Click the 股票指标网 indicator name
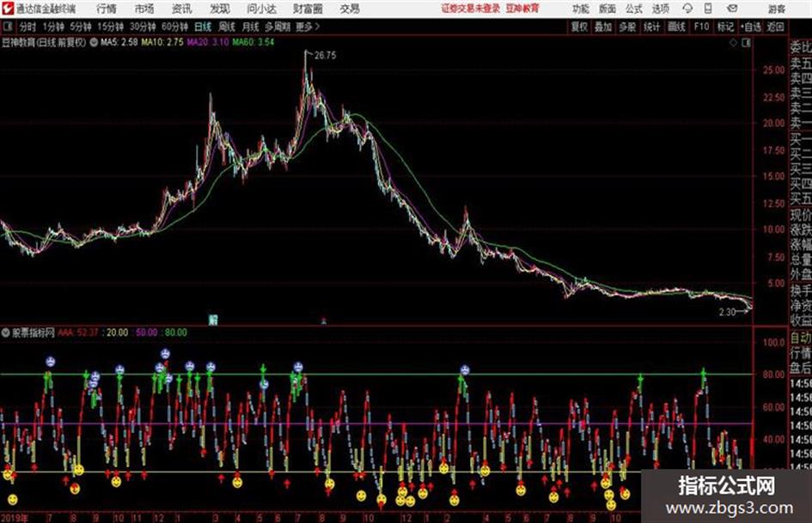The image size is (812, 523). click(34, 332)
